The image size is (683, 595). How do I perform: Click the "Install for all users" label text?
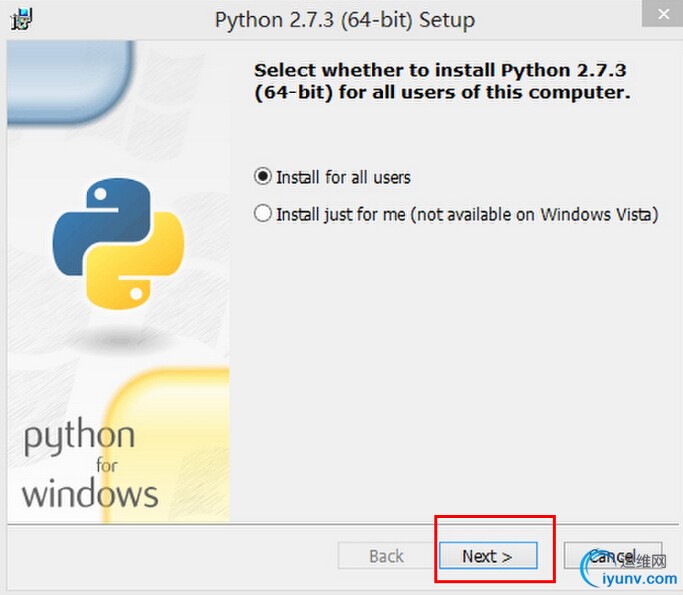[343, 177]
